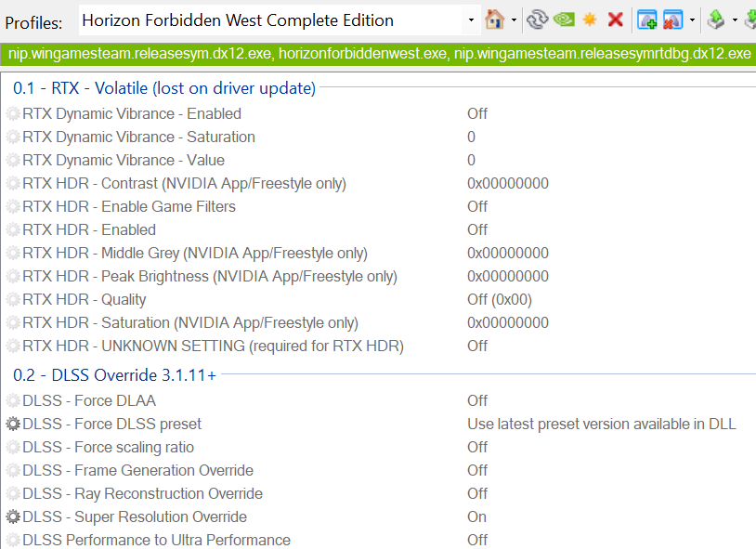
Task: Remove application from profile icon
Action: click(x=673, y=20)
